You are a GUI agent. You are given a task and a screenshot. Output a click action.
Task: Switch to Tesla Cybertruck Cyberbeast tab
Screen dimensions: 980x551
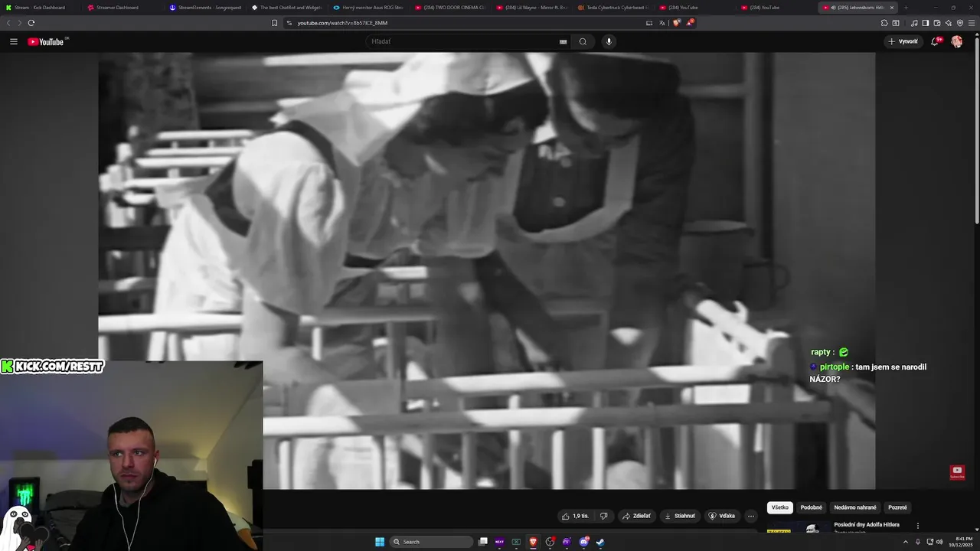pos(614,8)
